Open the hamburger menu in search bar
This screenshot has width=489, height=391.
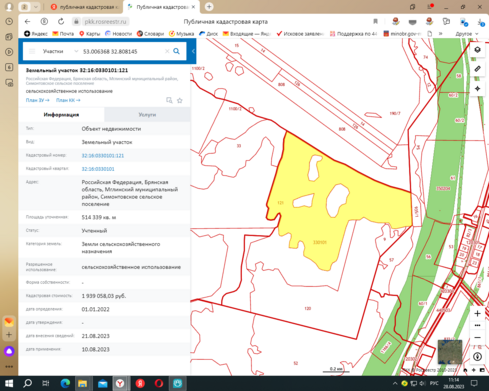coord(32,51)
